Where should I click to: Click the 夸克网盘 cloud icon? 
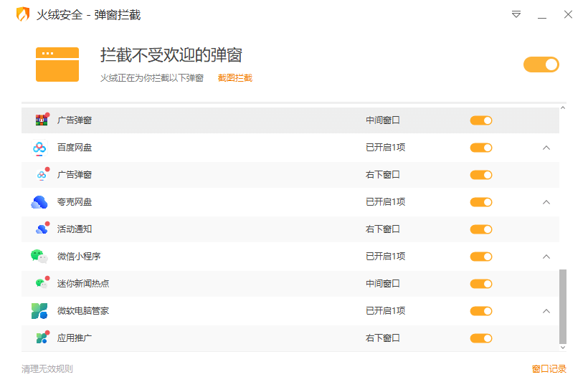coord(39,202)
